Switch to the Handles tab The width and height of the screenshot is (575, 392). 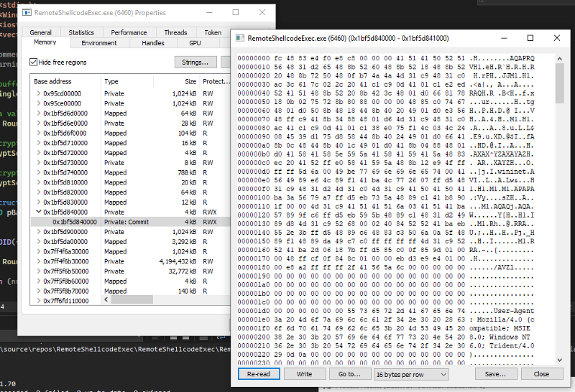click(x=153, y=43)
